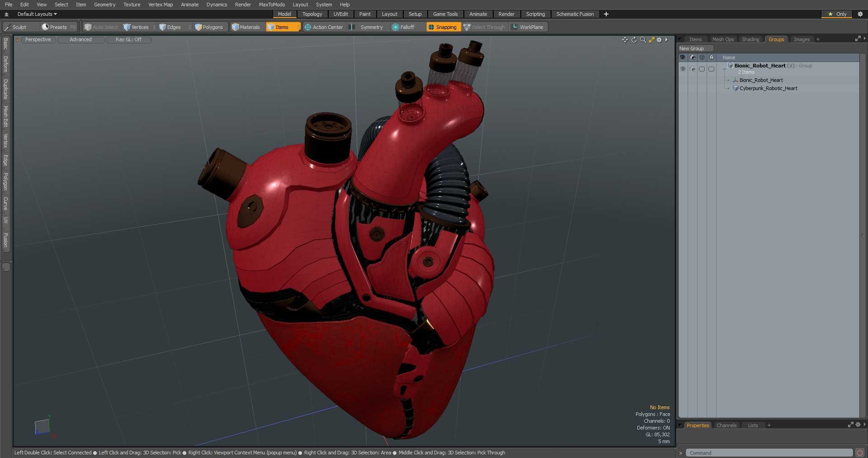Switch to the UVEdit layout tab
This screenshot has width=868, height=458.
pyautogui.click(x=340, y=14)
